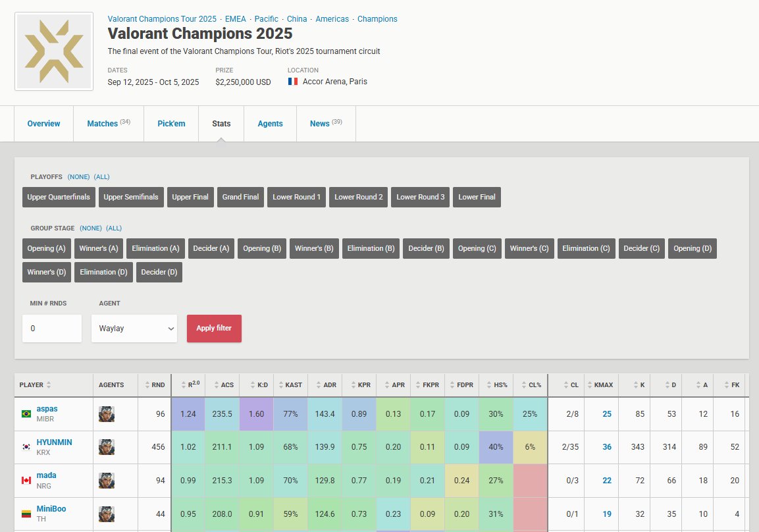Open the Pick'em tab

[x=171, y=123]
